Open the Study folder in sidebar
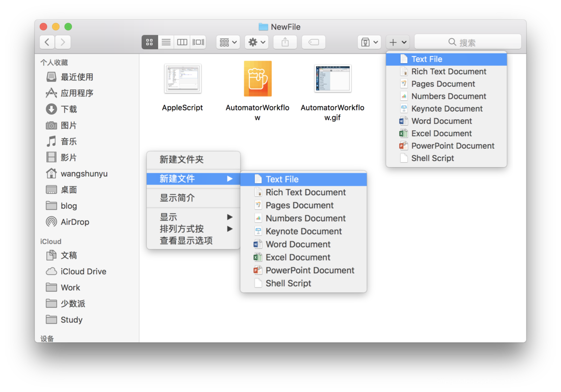 pyautogui.click(x=65, y=320)
